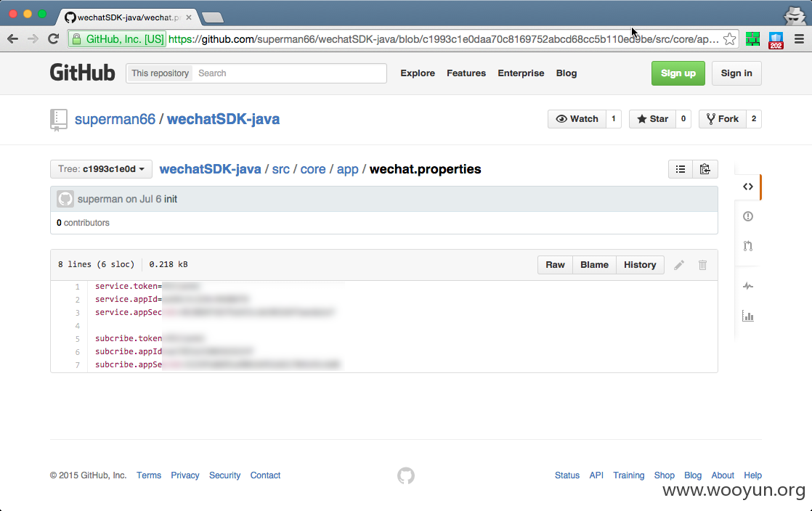
Task: Focus the repository Search field
Action: coord(290,73)
